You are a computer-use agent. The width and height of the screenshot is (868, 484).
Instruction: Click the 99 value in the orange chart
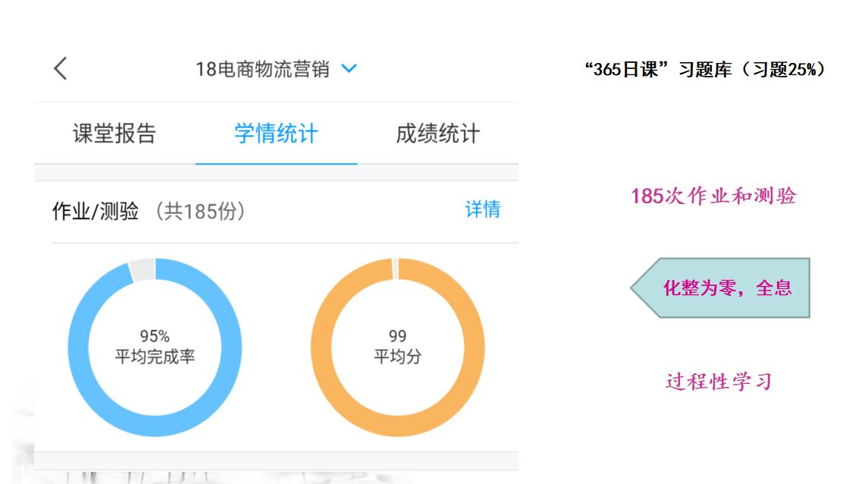397,336
